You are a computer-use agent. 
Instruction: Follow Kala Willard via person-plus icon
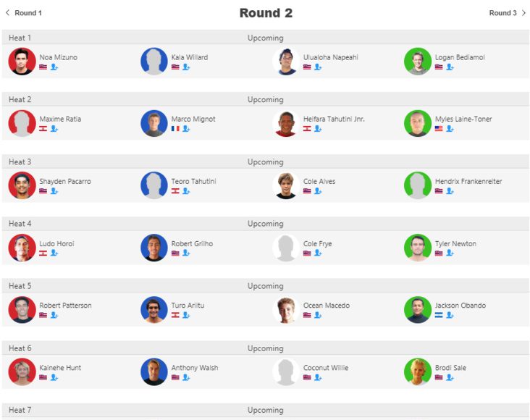click(x=186, y=67)
